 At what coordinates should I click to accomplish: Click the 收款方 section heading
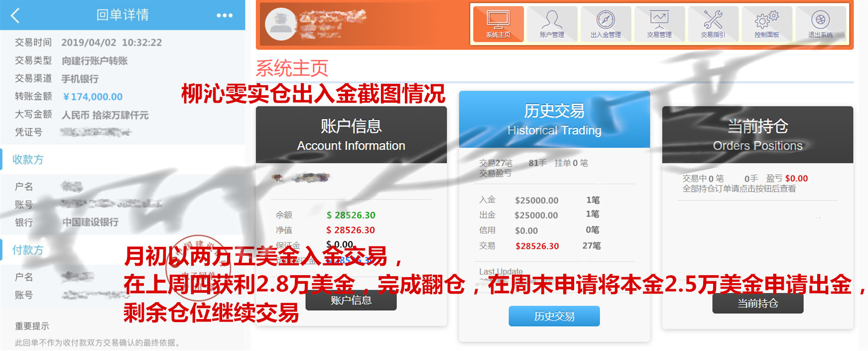click(28, 160)
